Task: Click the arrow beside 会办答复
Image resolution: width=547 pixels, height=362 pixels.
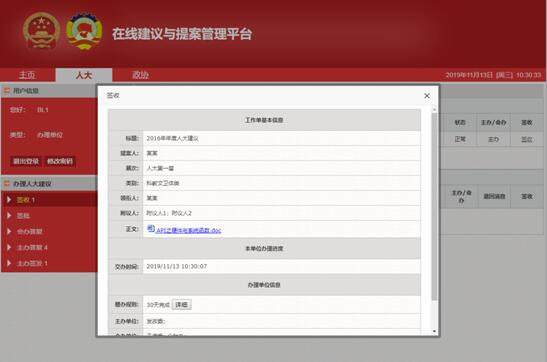Action: click(x=9, y=231)
